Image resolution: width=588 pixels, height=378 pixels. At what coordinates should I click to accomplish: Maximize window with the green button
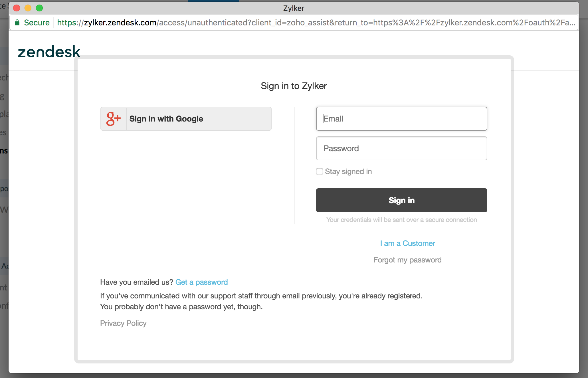tap(39, 8)
